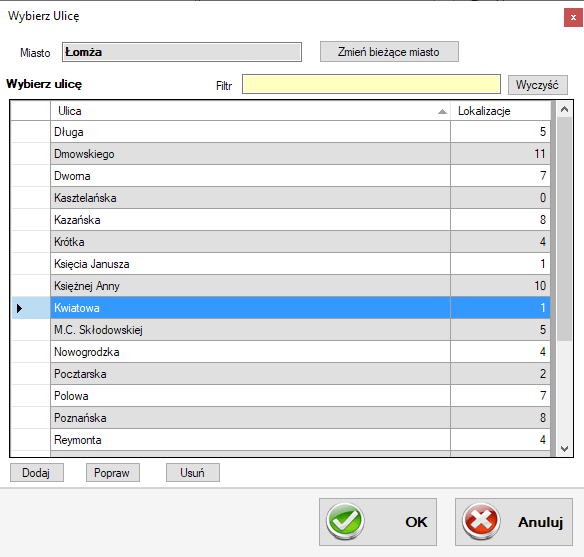Click the green checkmark OK icon

(345, 521)
